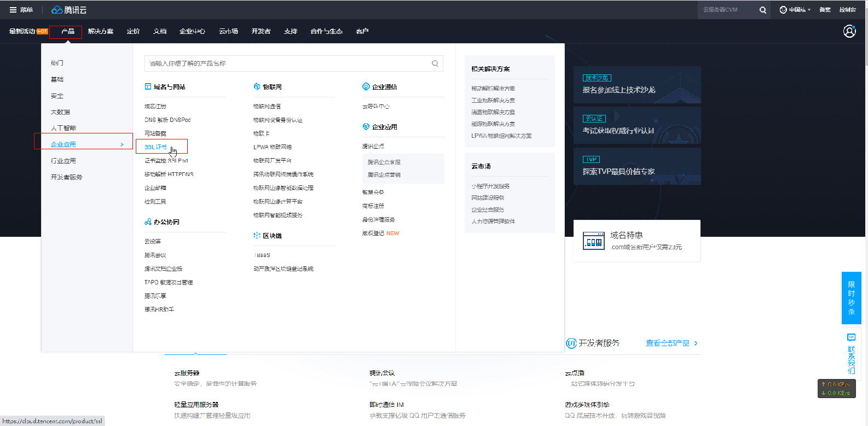Open 考试获取权威行业认证 banner card
This screenshot has width=868, height=426.
637,125
